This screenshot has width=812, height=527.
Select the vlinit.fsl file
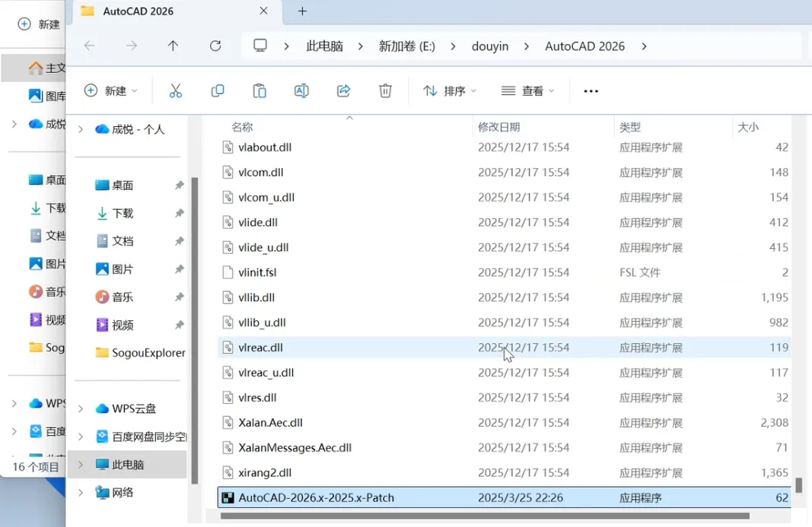(505, 273)
